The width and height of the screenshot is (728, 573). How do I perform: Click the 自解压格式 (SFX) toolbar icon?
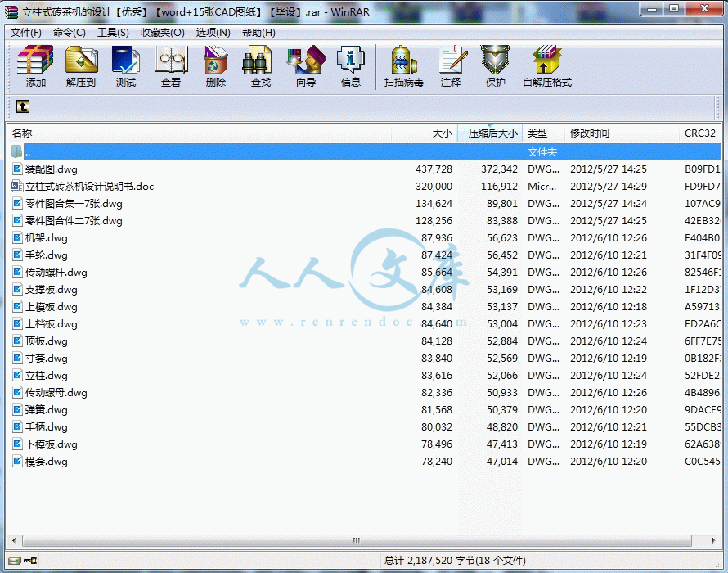546,60
